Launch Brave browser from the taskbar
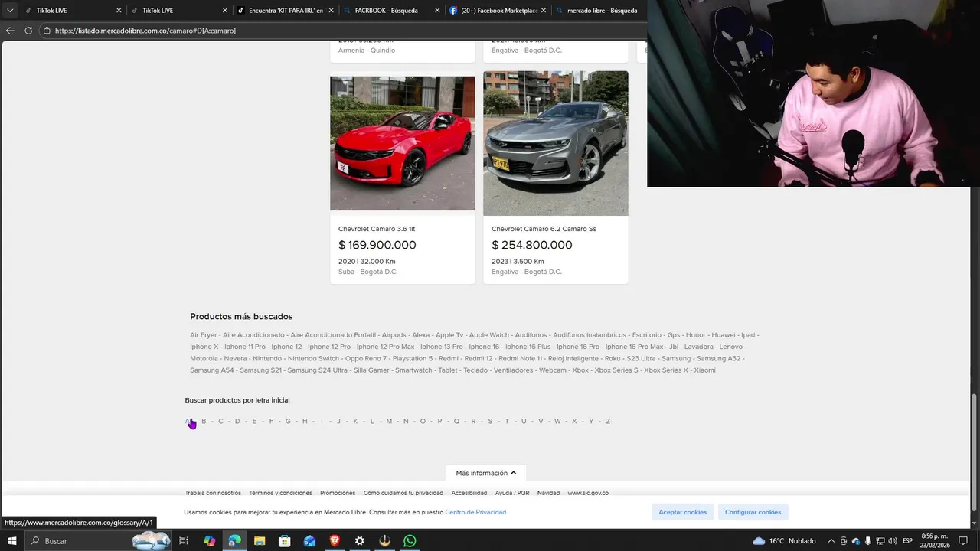Image resolution: width=980 pixels, height=551 pixels. pos(335,541)
